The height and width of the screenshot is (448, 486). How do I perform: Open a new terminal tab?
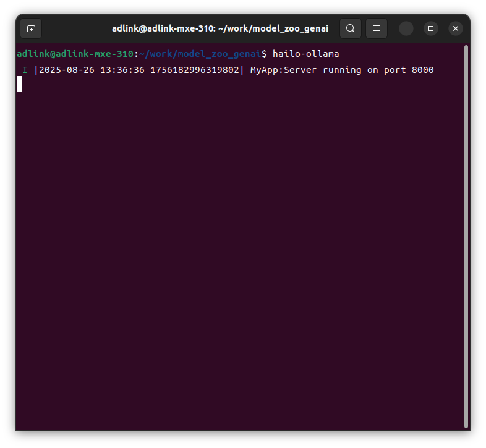(31, 28)
